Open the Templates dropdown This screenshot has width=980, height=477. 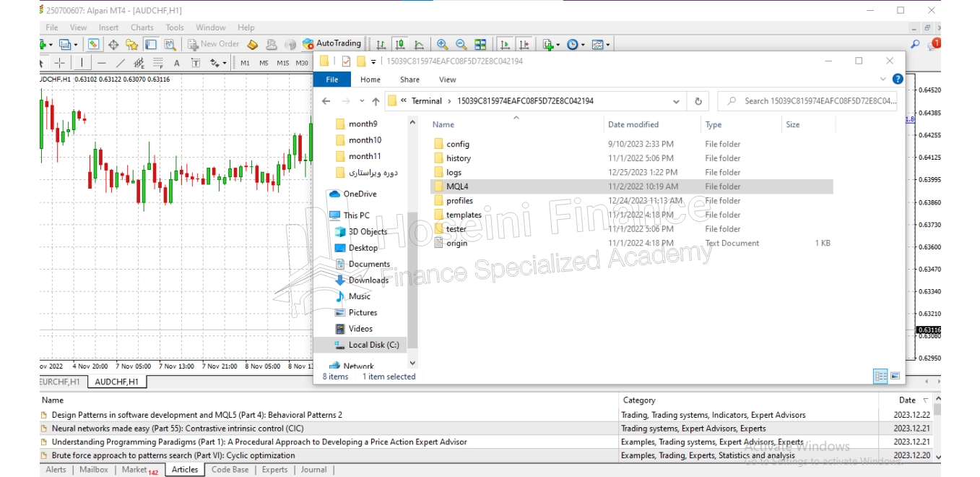tap(601, 44)
